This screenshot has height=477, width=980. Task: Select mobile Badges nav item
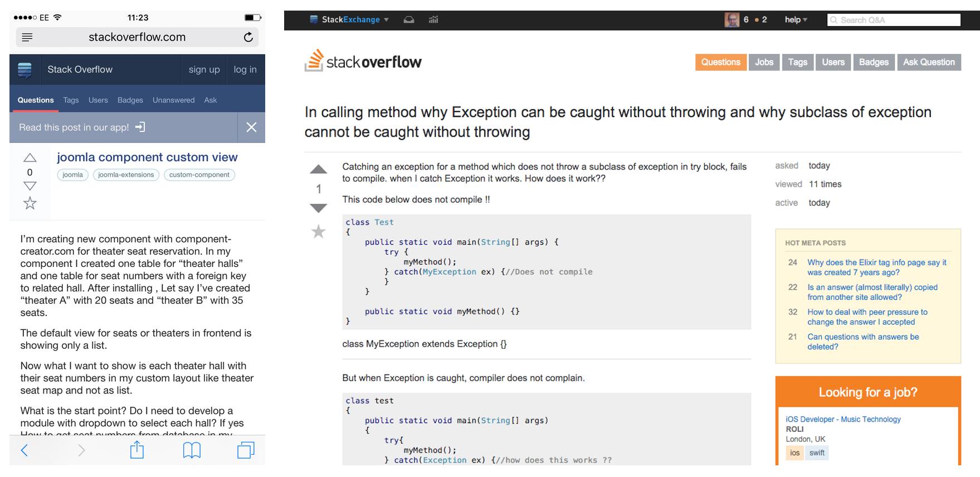click(130, 100)
